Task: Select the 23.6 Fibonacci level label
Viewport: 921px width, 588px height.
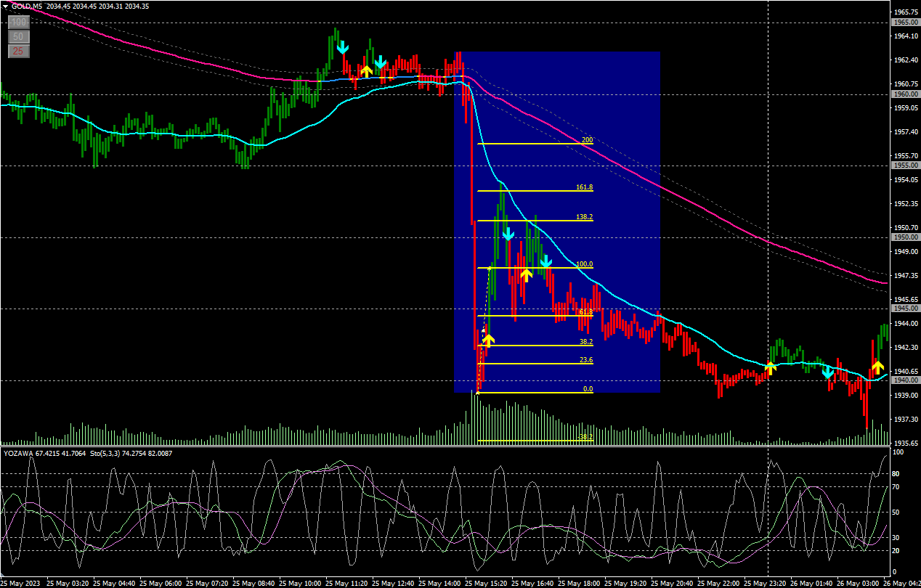Action: point(586,360)
